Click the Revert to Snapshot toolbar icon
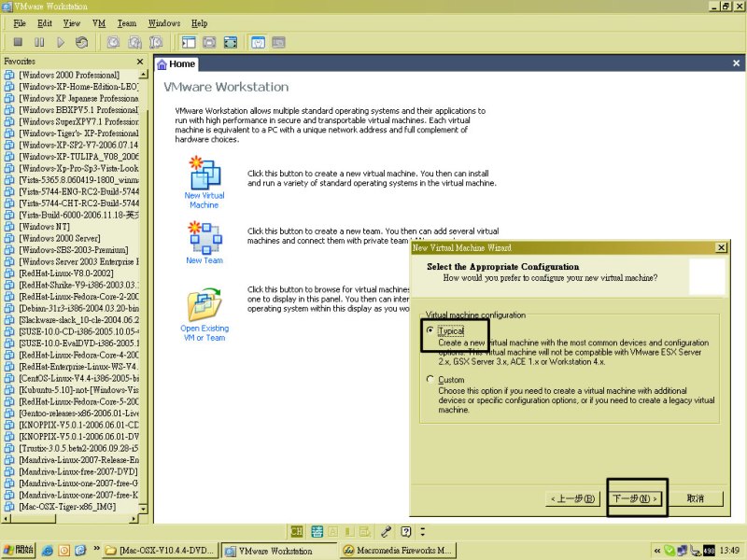Image resolution: width=747 pixels, height=560 pixels. pyautogui.click(x=134, y=42)
